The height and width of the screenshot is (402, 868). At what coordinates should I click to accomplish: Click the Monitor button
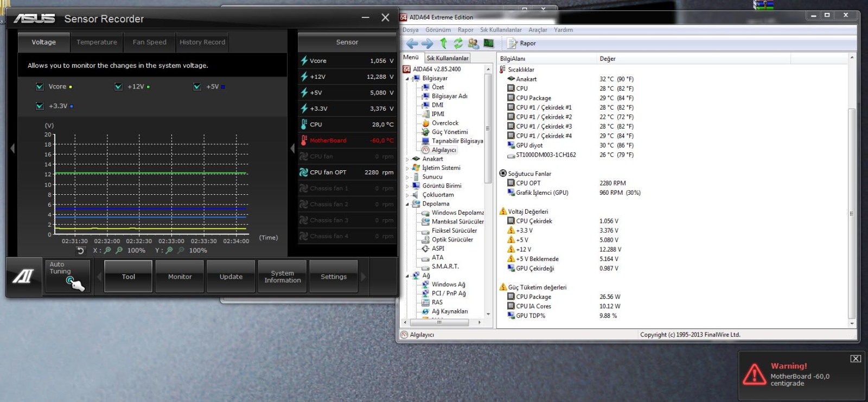(180, 277)
